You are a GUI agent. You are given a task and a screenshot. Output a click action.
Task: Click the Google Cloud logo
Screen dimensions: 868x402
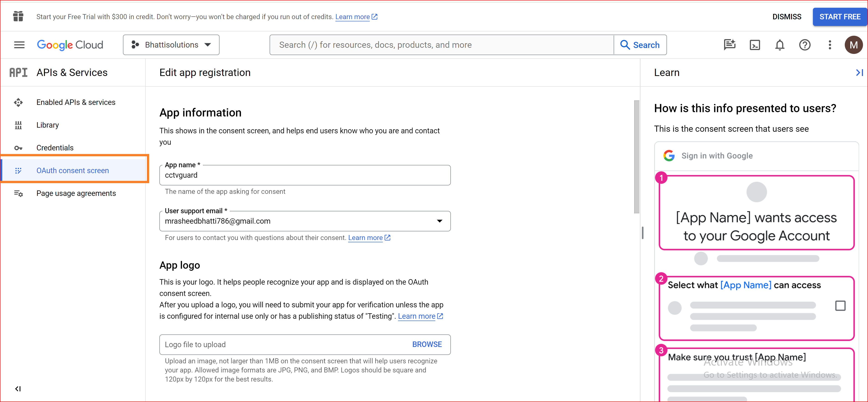(70, 45)
